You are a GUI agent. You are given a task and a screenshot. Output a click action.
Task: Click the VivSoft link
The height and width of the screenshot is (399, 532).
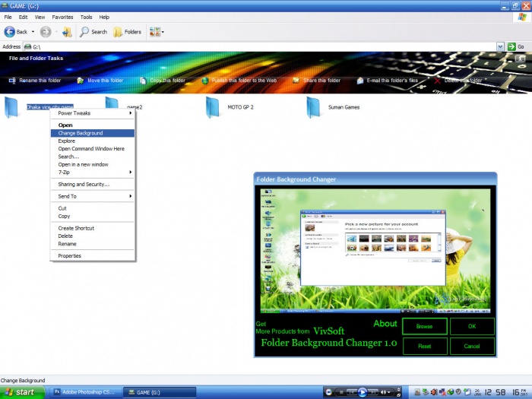tap(329, 331)
